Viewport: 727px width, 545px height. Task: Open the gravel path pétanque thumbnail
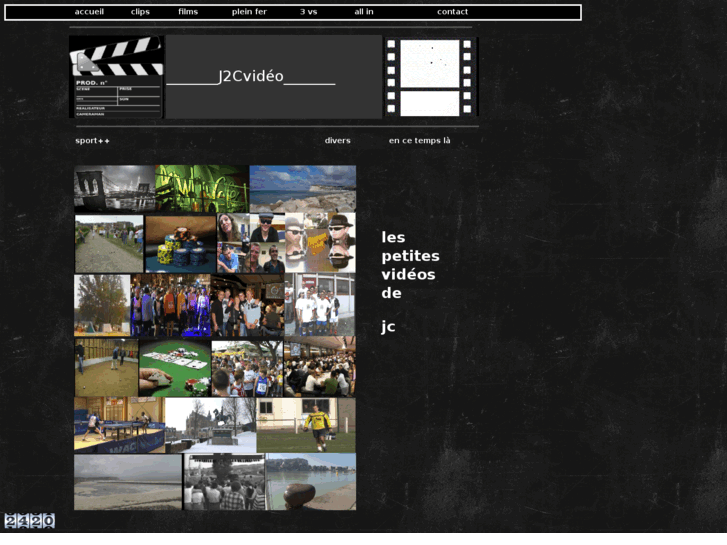point(109,244)
